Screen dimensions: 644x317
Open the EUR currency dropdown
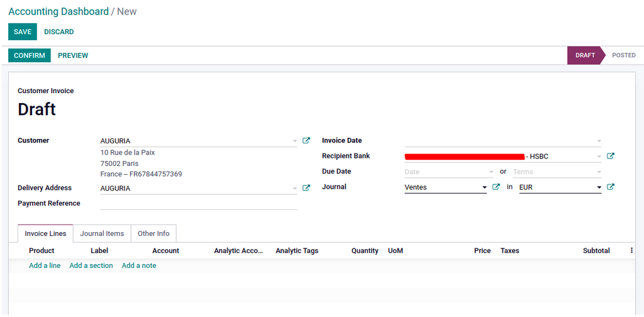point(599,187)
